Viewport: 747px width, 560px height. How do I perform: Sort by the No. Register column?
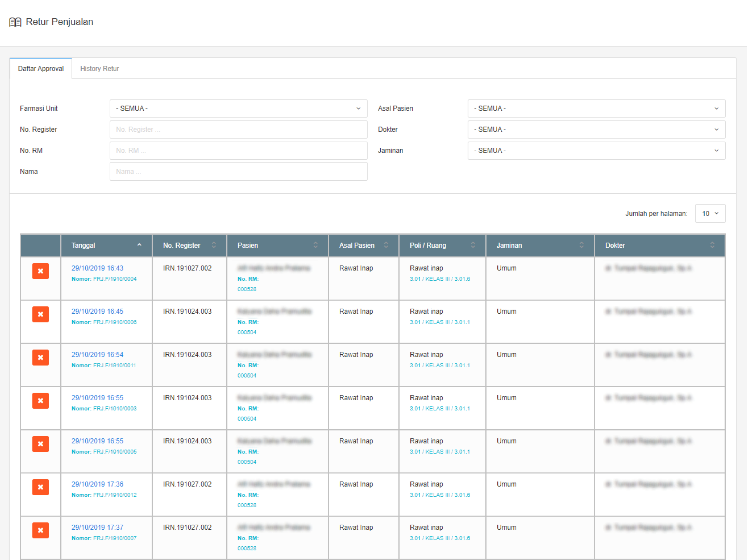(x=213, y=245)
